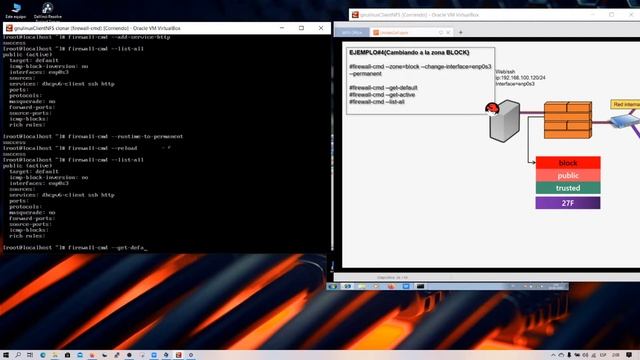640x360 pixels.
Task: Open a new tab with the plus button
Action: pos(460,32)
